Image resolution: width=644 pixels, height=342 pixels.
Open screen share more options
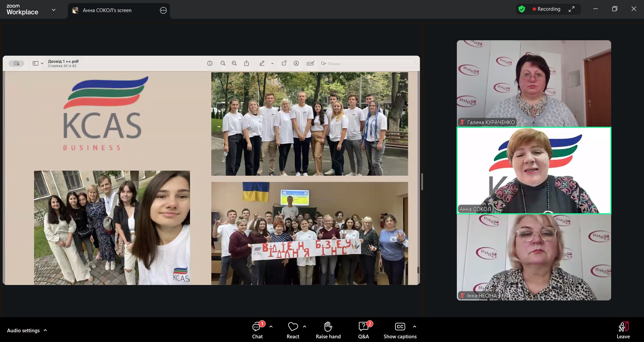click(163, 10)
